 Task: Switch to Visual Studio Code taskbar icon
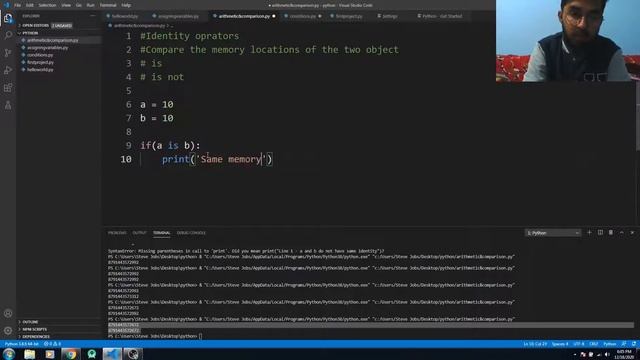pyautogui.click(x=112, y=354)
